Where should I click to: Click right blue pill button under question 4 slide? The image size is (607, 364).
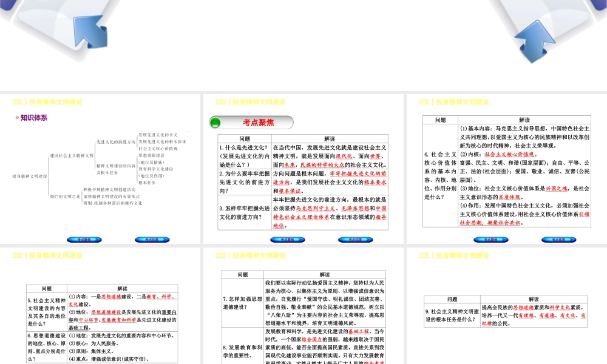(558, 240)
